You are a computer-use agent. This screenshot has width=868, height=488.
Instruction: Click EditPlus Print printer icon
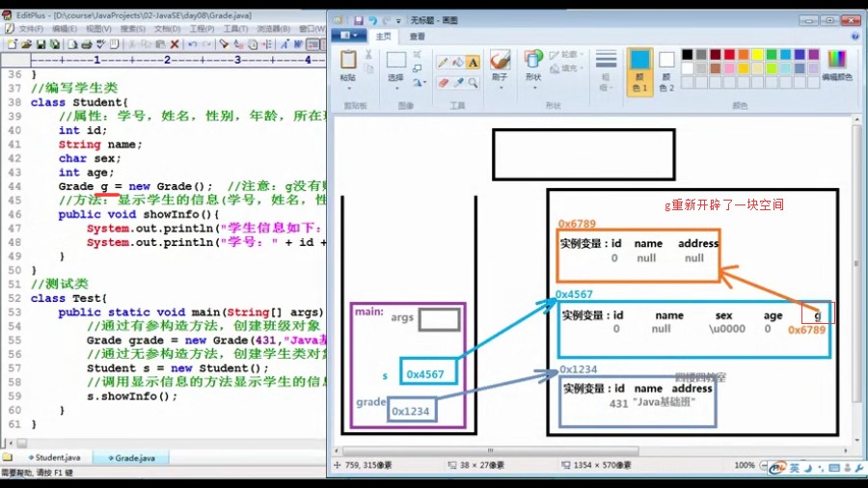point(87,44)
